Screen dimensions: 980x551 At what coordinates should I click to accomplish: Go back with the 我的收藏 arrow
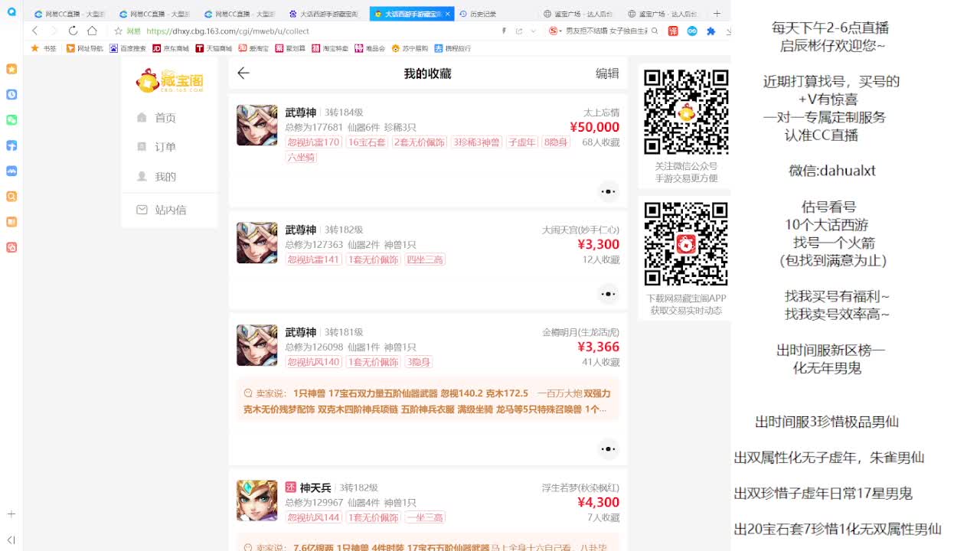click(x=243, y=73)
